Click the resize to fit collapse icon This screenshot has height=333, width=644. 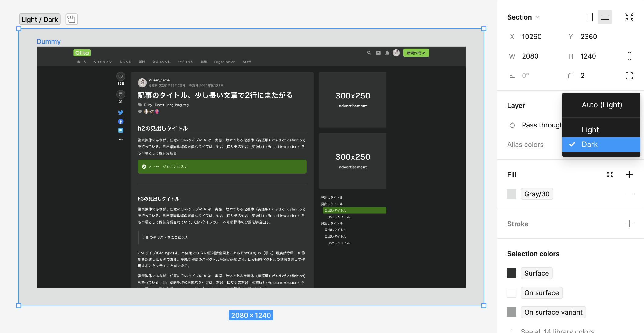pos(629,17)
